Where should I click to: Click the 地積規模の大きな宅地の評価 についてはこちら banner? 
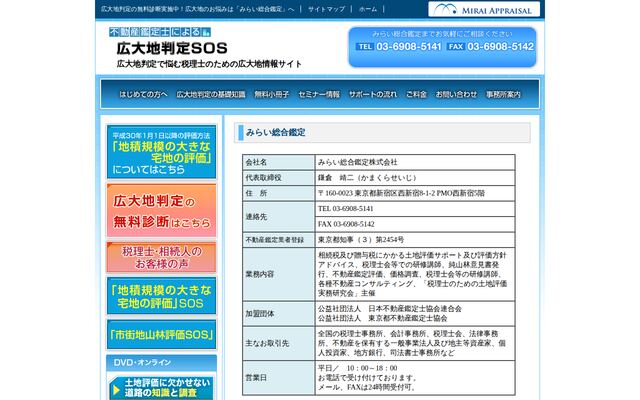pyautogui.click(x=161, y=152)
